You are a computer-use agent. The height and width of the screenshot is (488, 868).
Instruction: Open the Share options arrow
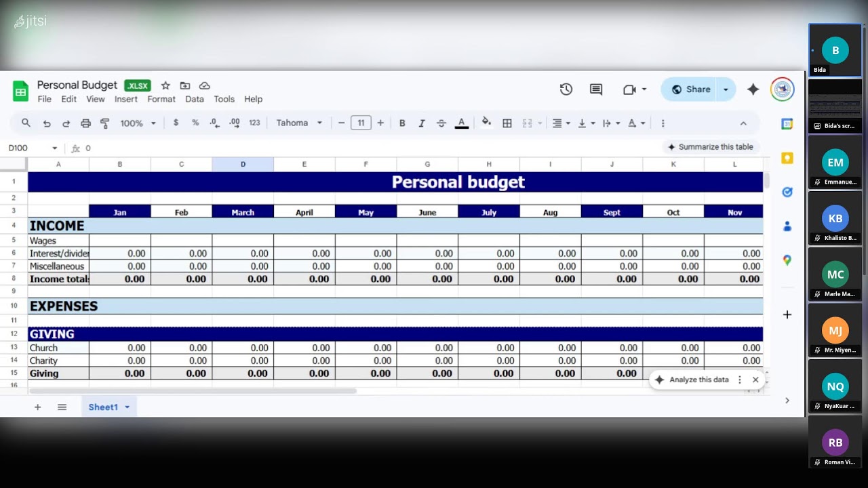[726, 89]
